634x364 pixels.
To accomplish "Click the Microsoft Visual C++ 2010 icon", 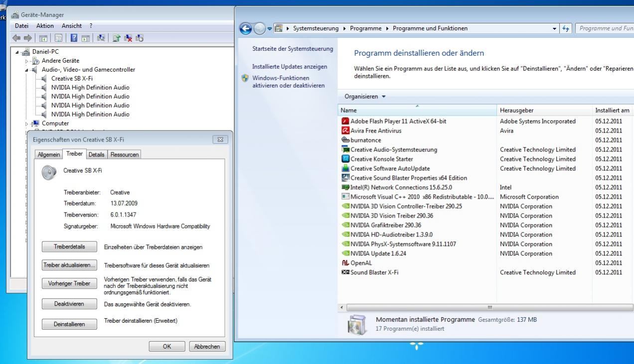I will coord(345,197).
